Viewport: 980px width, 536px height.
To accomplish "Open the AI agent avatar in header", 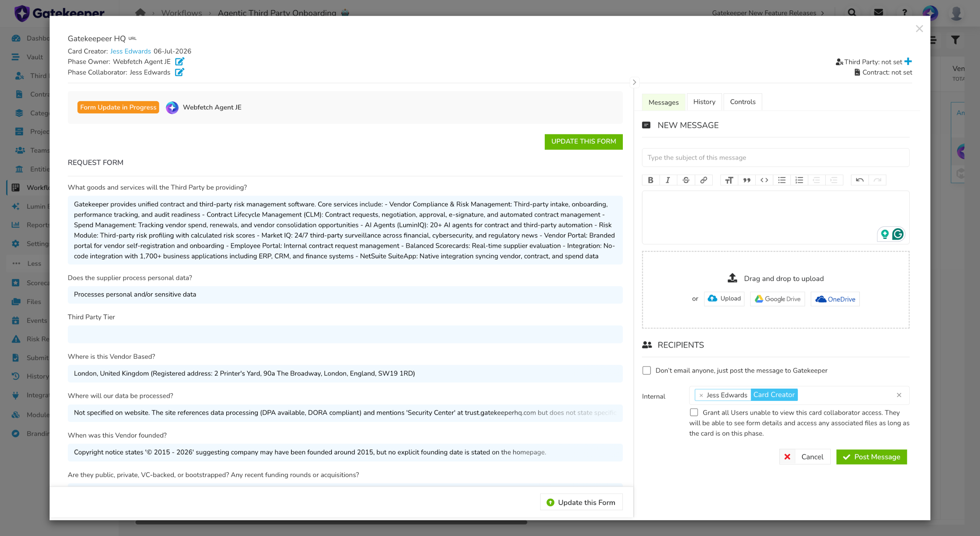I will click(930, 13).
